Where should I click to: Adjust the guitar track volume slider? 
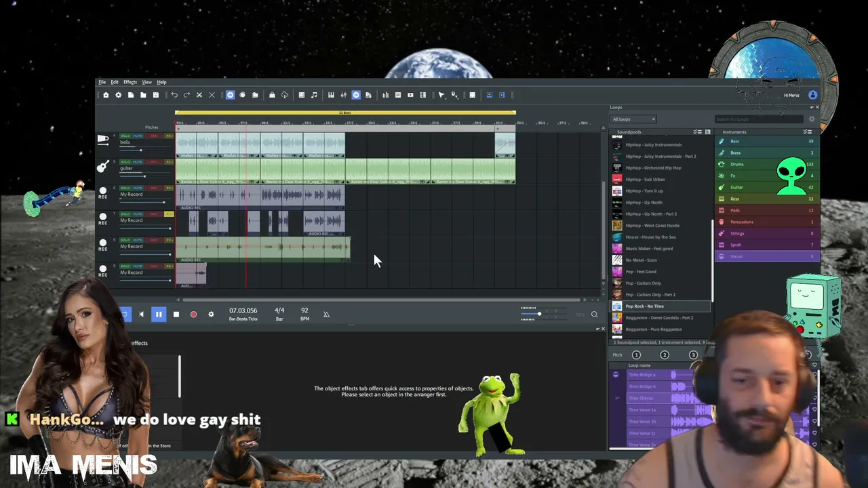(144, 176)
